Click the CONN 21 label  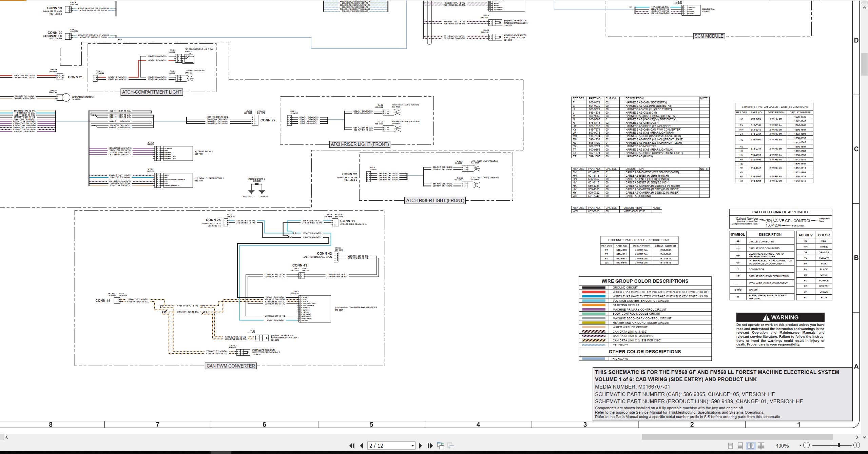(75, 77)
